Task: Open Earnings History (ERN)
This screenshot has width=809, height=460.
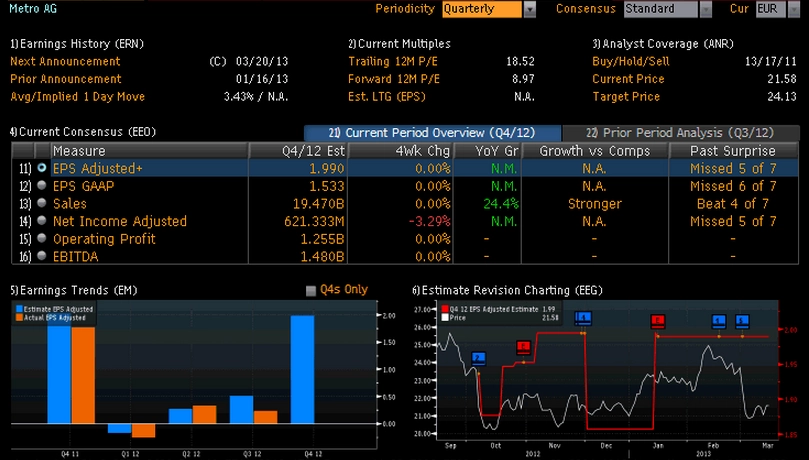Action: pyautogui.click(x=77, y=44)
